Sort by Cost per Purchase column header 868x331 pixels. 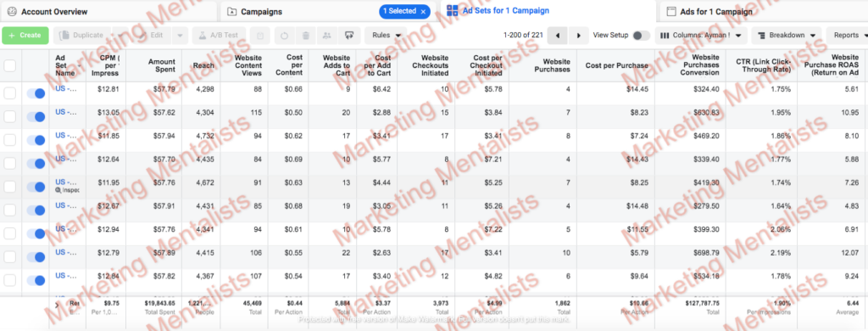click(617, 65)
